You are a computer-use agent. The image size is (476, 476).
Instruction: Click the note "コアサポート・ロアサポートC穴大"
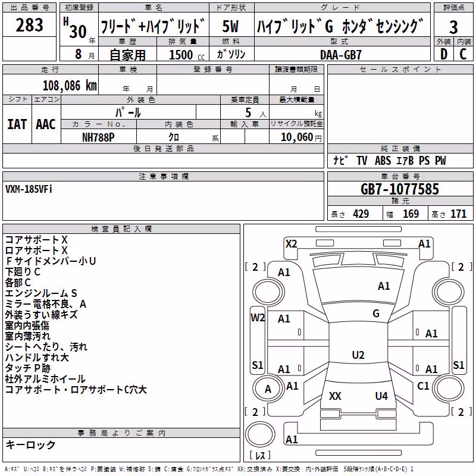coord(76,389)
